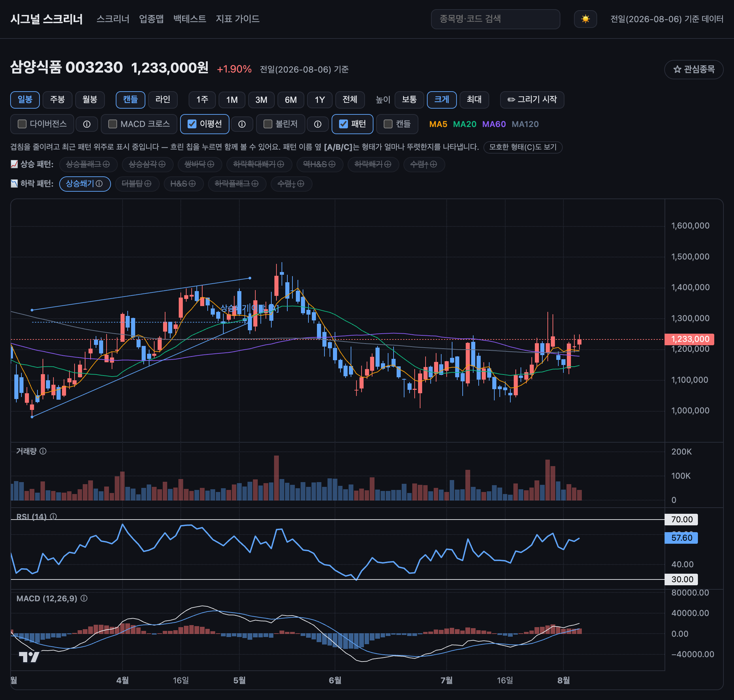Toggle the 상승플래그 pattern chip
The width and height of the screenshot is (734, 700).
point(88,164)
